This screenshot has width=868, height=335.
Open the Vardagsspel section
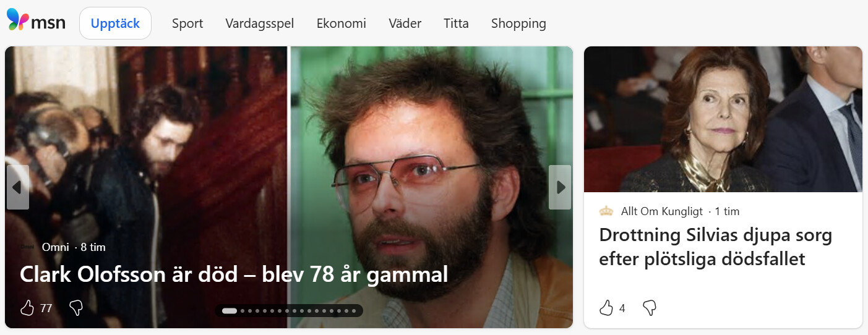click(260, 23)
